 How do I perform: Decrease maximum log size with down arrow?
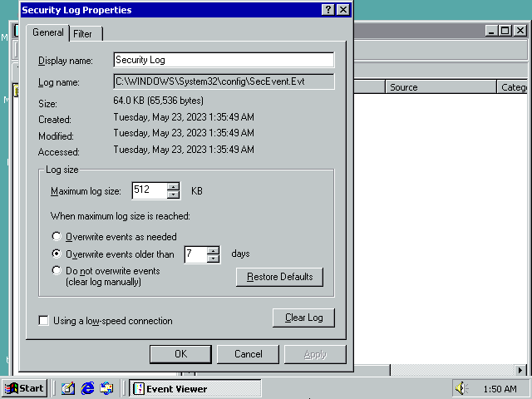click(x=173, y=195)
